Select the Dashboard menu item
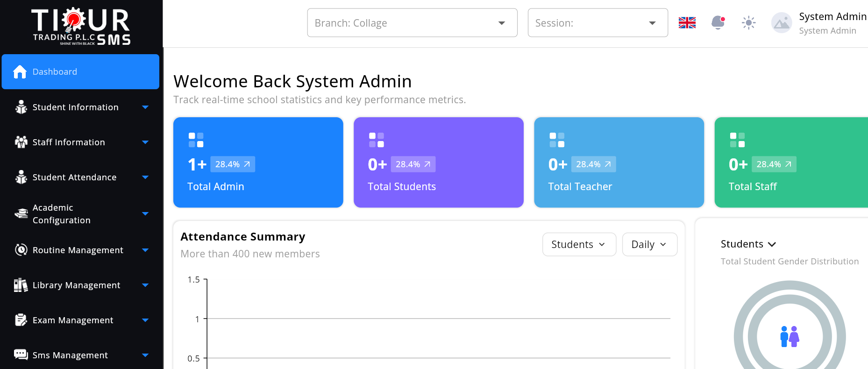Viewport: 868px width, 369px height. 80,71
